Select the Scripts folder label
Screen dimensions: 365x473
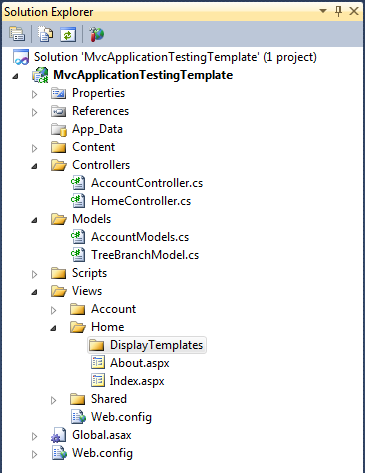(90, 273)
